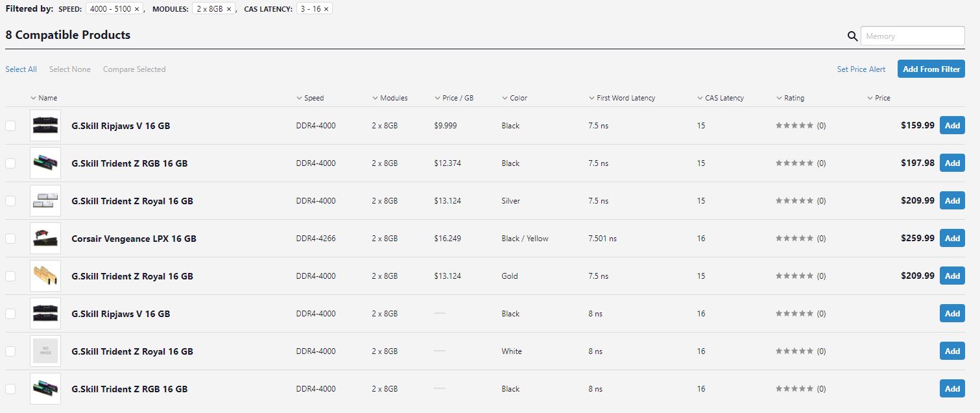Open the unpriced Trident Z RGB CAS 16 thumbnail
Screen dimensions: 980x413
point(45,389)
